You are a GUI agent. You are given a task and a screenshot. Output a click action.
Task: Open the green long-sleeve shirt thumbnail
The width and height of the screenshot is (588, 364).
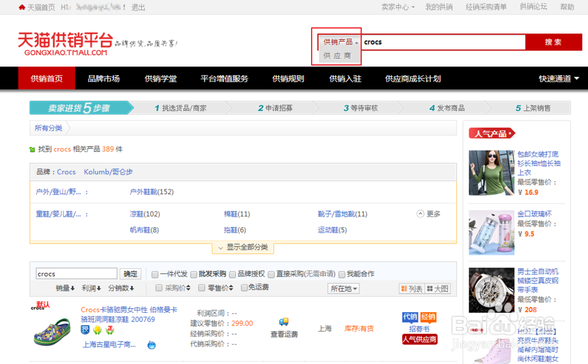pyautogui.click(x=491, y=173)
